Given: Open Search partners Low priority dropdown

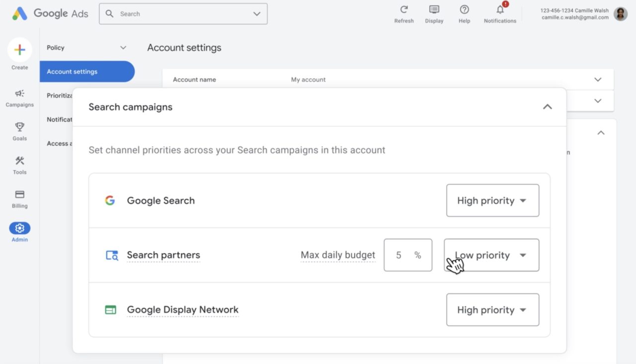Looking at the screenshot, I should point(491,255).
